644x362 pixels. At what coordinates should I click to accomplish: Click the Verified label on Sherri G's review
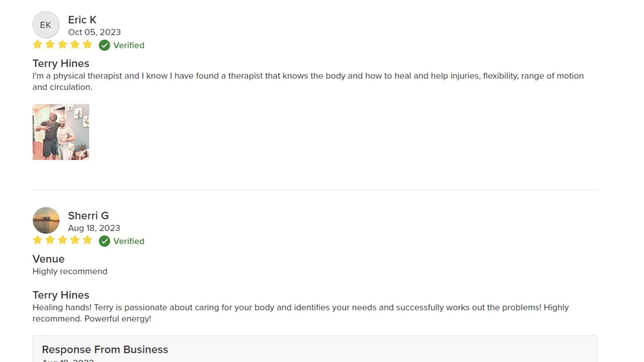pos(129,241)
